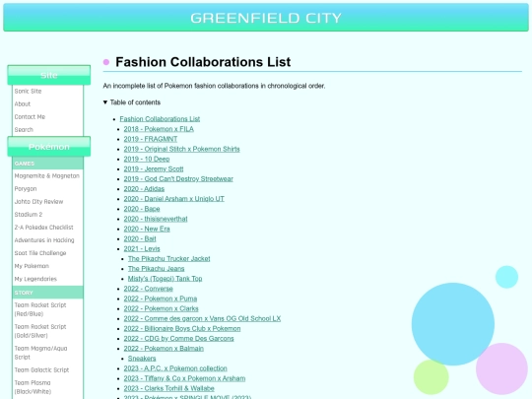Image resolution: width=532 pixels, height=399 pixels.
Task: Go to the About page
Action: click(23, 103)
